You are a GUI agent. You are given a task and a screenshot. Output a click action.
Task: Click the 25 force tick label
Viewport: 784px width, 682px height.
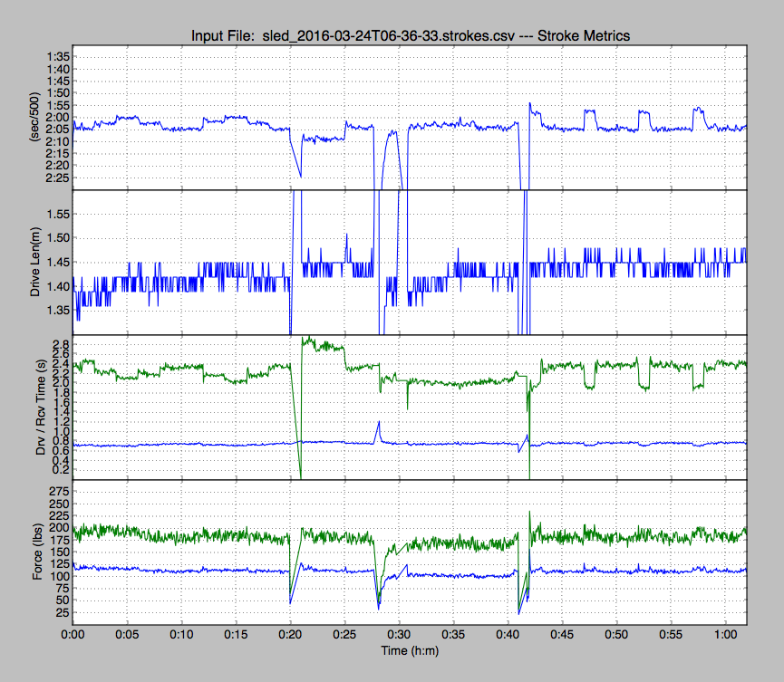tap(59, 613)
